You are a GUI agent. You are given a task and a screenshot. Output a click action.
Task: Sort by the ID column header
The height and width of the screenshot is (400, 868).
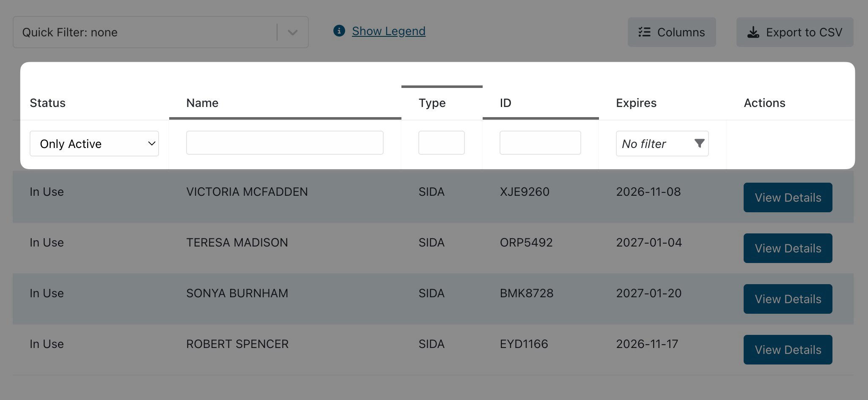click(x=505, y=103)
